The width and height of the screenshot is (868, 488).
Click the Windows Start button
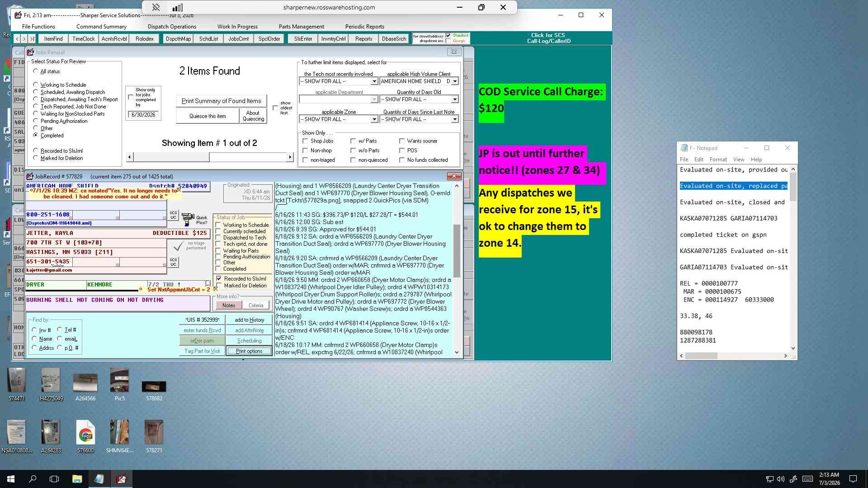point(11,479)
